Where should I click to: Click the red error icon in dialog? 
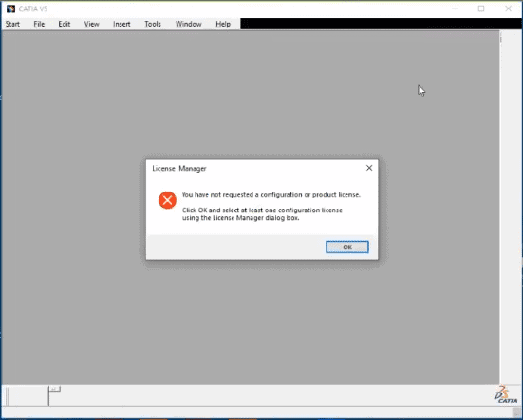pyautogui.click(x=167, y=200)
